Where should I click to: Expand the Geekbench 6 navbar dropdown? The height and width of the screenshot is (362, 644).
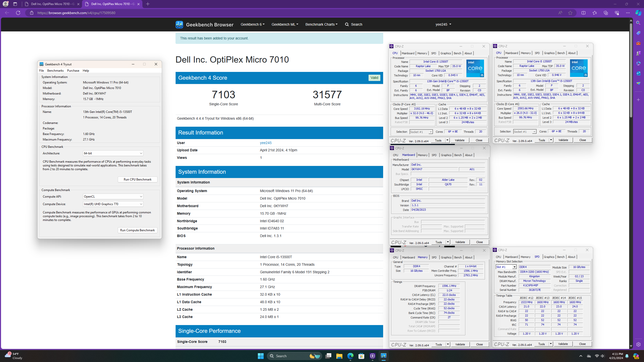pos(253,24)
